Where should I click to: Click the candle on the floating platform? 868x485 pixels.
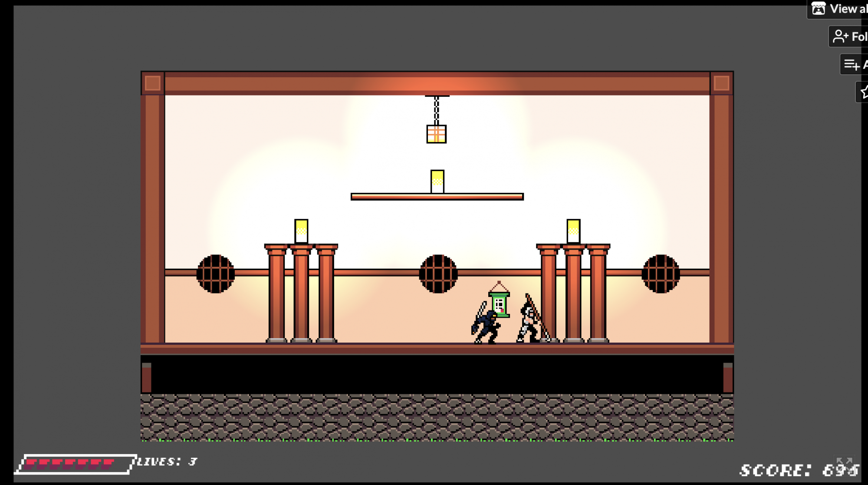click(437, 181)
